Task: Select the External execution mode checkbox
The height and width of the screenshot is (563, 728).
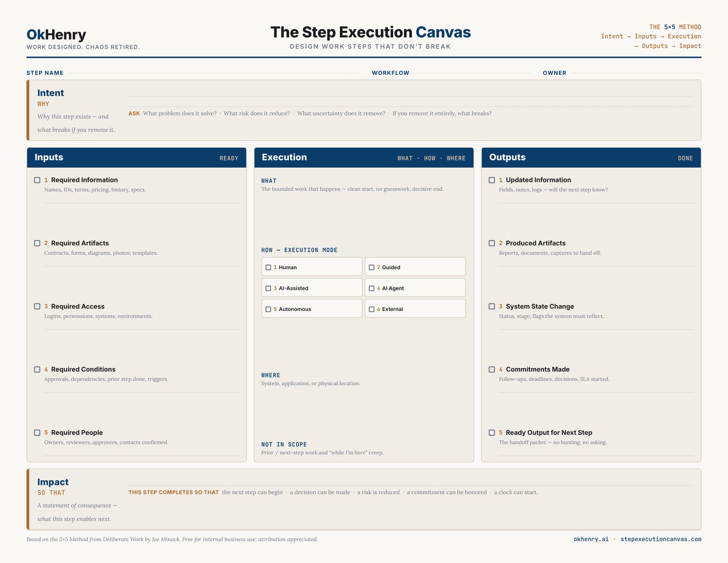Action: pos(372,309)
